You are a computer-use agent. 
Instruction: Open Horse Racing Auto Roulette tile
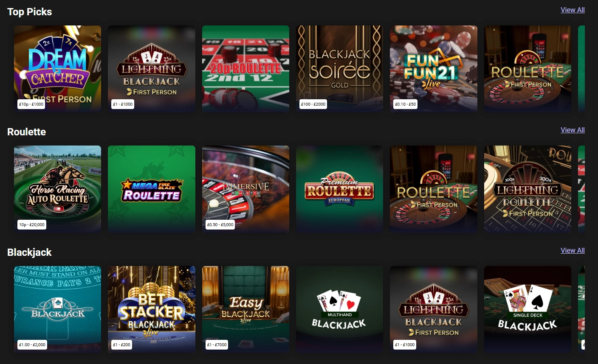(x=58, y=189)
